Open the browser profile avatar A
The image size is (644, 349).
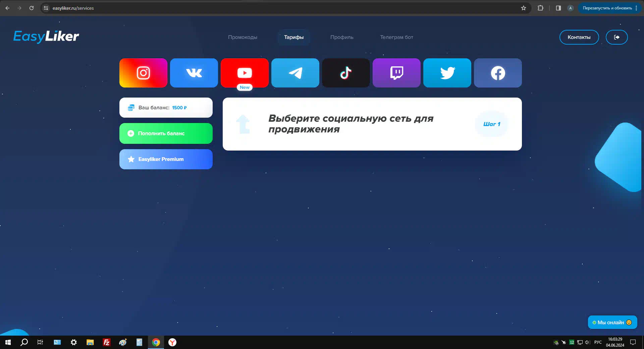pos(571,8)
